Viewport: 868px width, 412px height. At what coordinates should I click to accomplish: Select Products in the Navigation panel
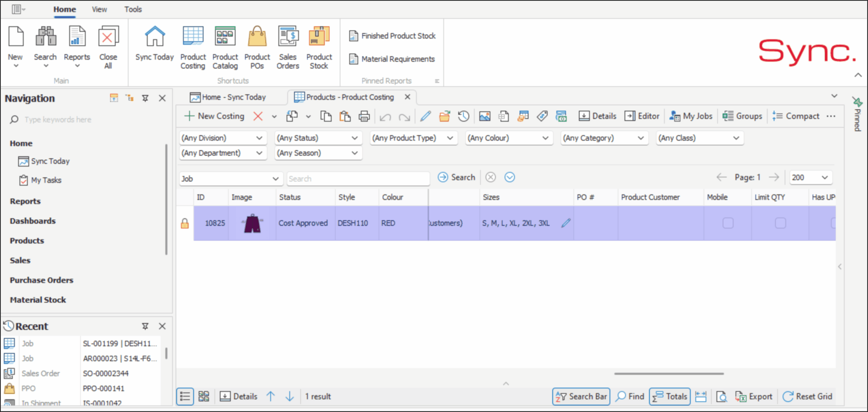point(27,240)
